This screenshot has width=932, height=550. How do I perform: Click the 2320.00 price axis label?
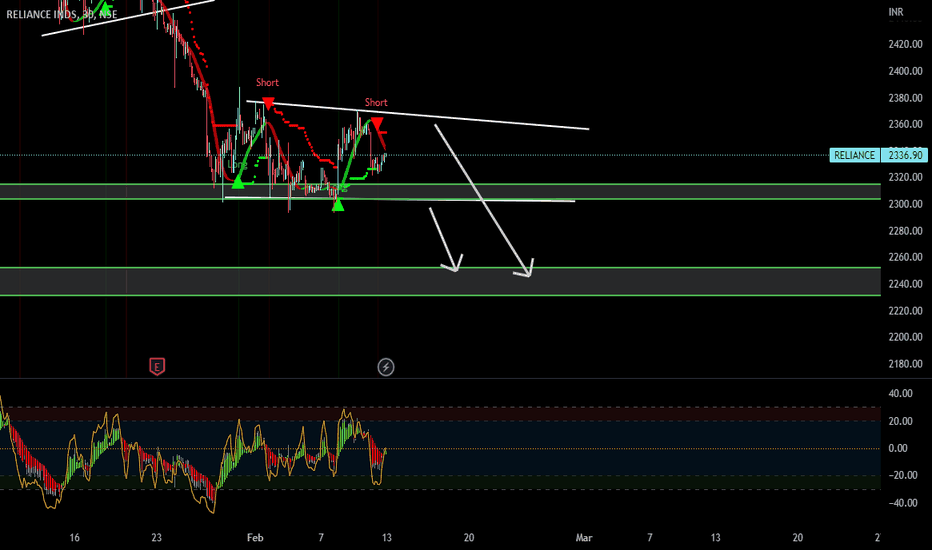[905, 177]
